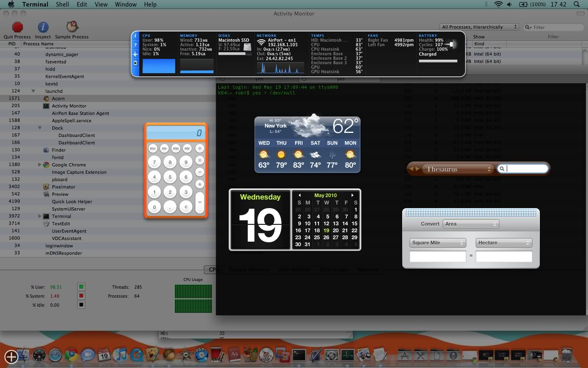This screenshot has height=368, width=588.
Task: Click the Quit Process stop-sign icon
Action: pos(17,27)
